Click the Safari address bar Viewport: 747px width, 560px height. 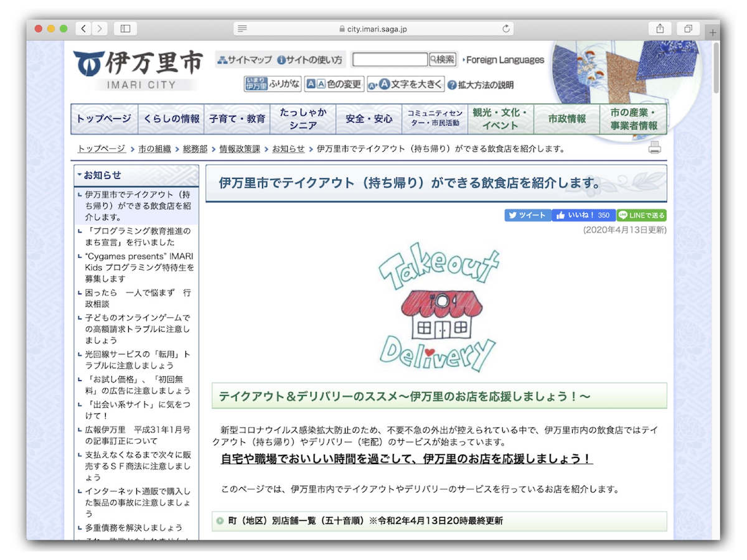(374, 29)
